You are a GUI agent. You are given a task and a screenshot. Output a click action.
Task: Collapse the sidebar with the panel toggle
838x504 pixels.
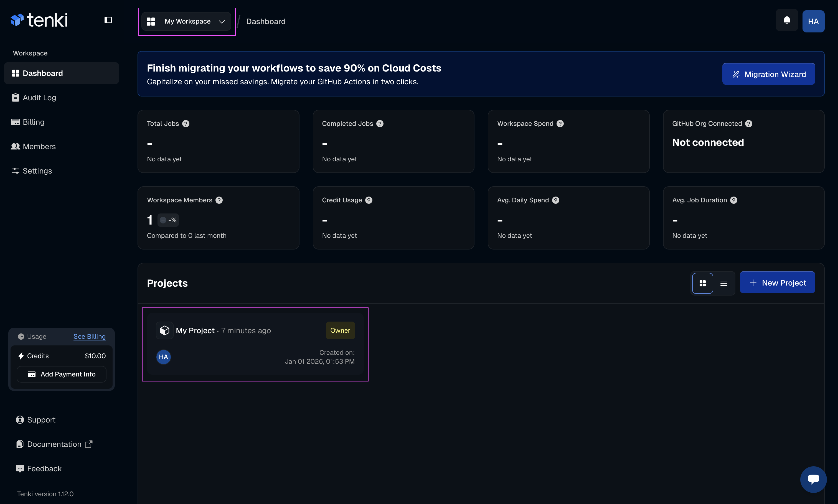(x=108, y=20)
